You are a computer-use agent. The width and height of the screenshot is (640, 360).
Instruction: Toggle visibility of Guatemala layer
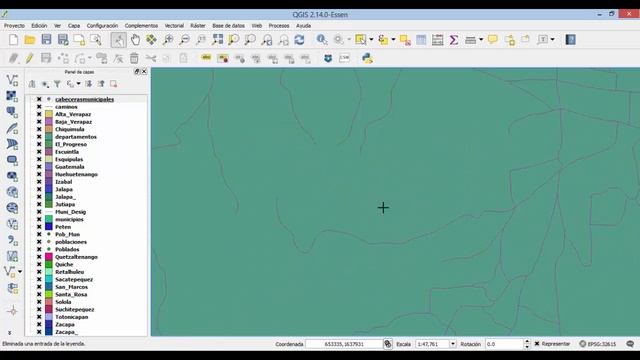click(39, 167)
